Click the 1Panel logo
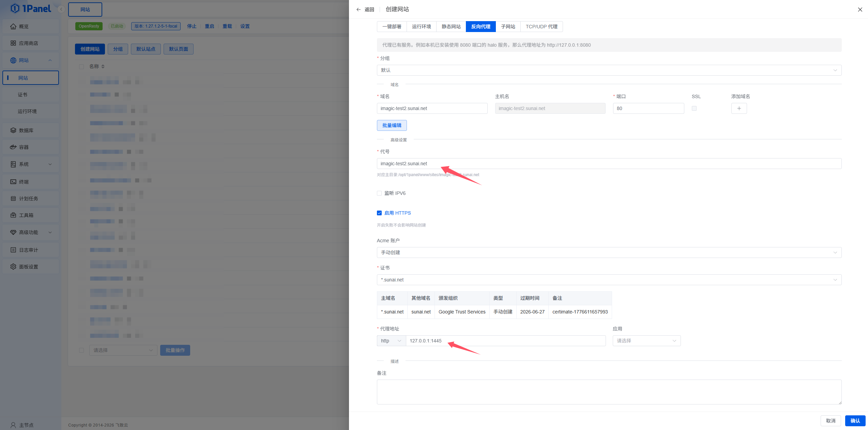868x430 pixels. pyautogui.click(x=31, y=9)
